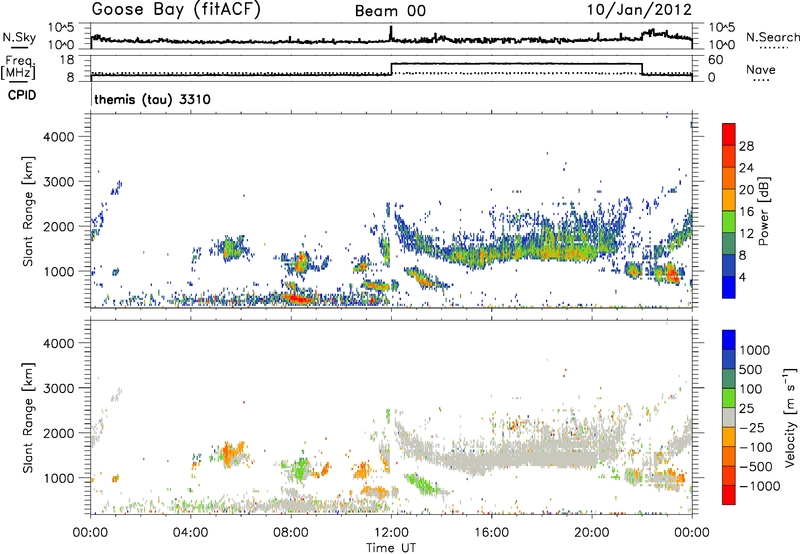Click the light green segment of the Power colorbar
The image size is (800, 554).
click(x=729, y=222)
